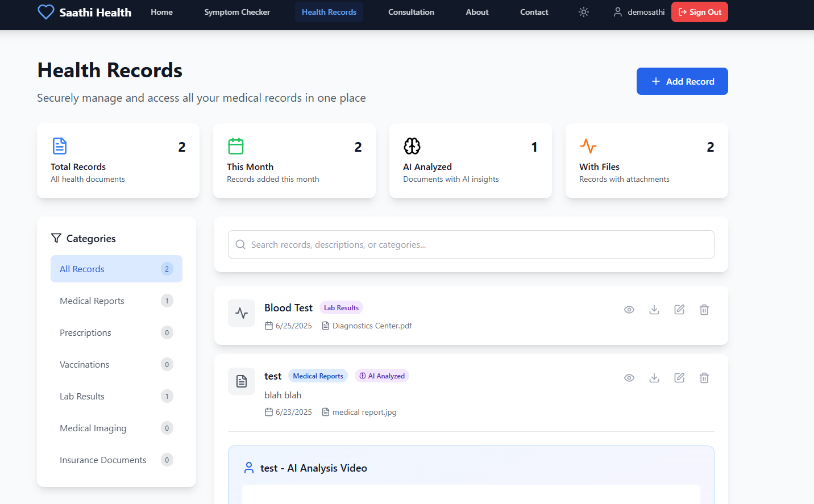Click the This Month stat card
Viewport: 814px width, 504px height.
coord(294,161)
